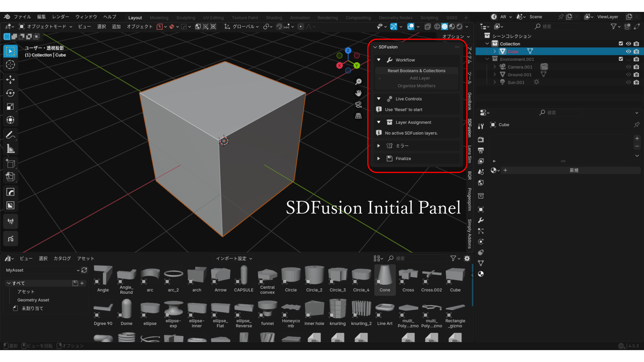This screenshot has width=644, height=362.
Task: Switch viewport to solid shading
Action: tap(445, 27)
